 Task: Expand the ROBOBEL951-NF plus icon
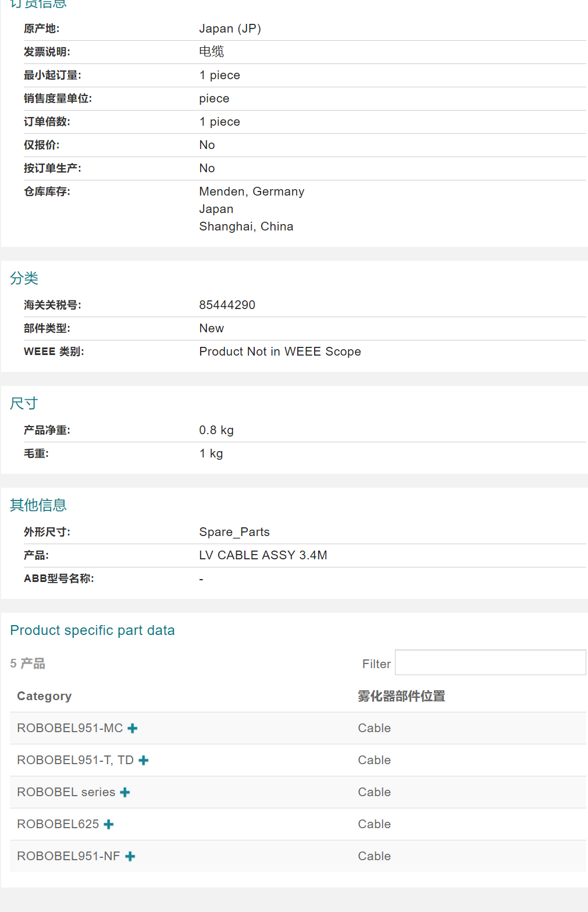[130, 856]
